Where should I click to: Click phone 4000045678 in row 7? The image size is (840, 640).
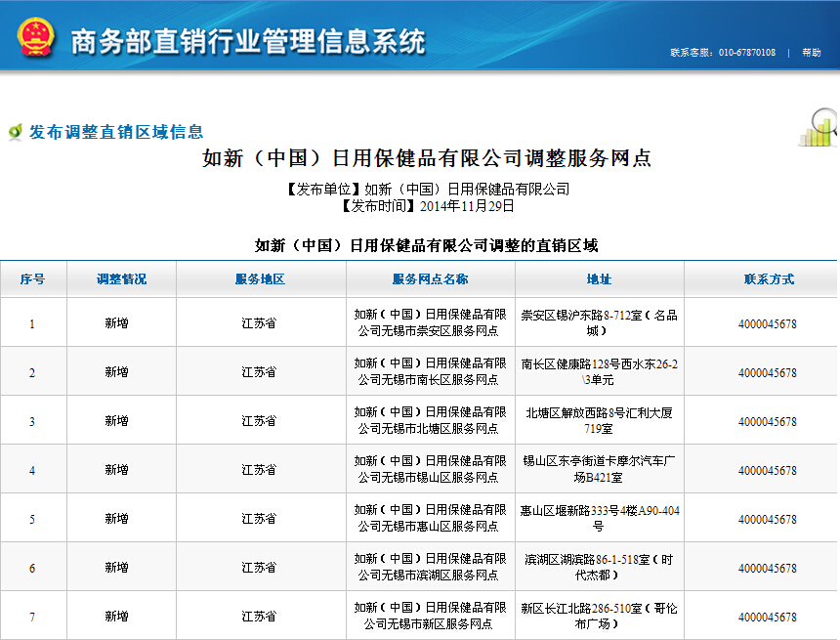[767, 617]
